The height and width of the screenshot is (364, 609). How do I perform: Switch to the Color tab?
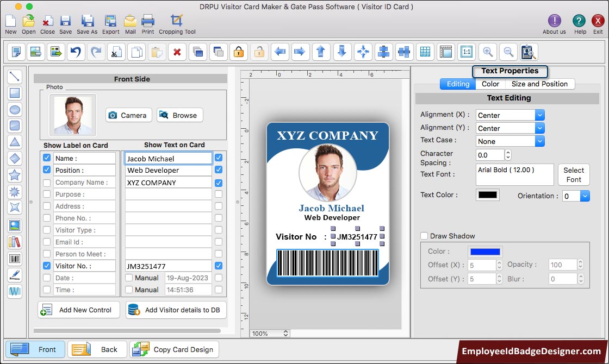(x=490, y=84)
